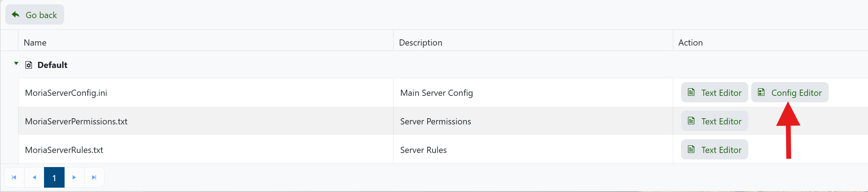Jump to first page of results
Image resolution: width=868 pixels, height=192 pixels.
[x=14, y=177]
